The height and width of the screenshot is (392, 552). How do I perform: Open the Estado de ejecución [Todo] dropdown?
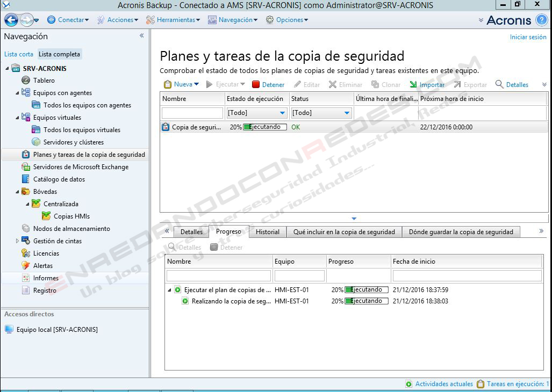click(x=256, y=113)
